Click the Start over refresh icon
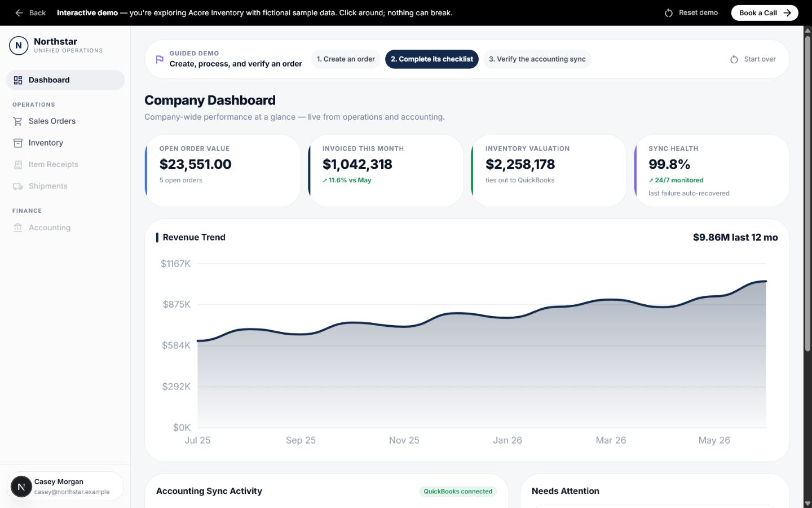This screenshot has height=508, width=812. click(x=734, y=59)
